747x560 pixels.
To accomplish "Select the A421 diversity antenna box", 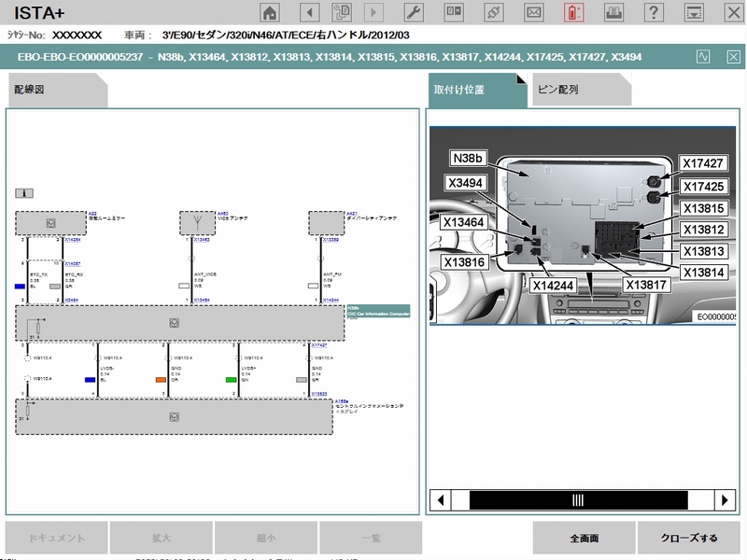I will (x=326, y=223).
